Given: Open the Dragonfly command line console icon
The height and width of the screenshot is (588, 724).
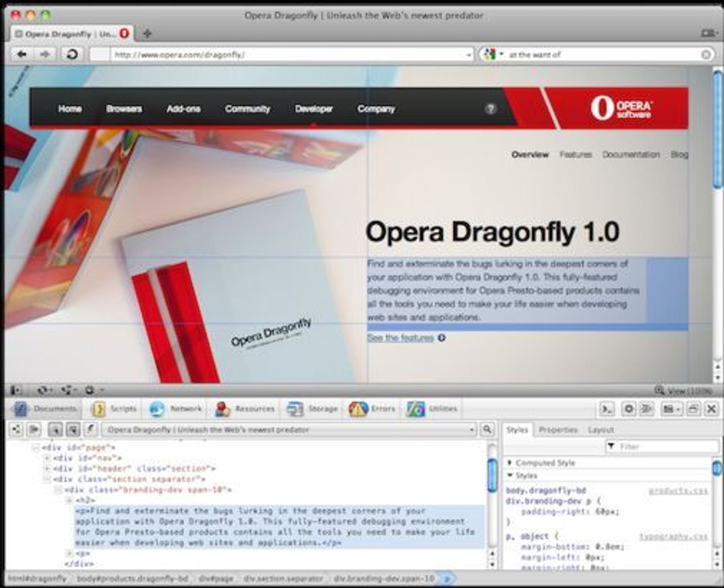Looking at the screenshot, I should 606,409.
